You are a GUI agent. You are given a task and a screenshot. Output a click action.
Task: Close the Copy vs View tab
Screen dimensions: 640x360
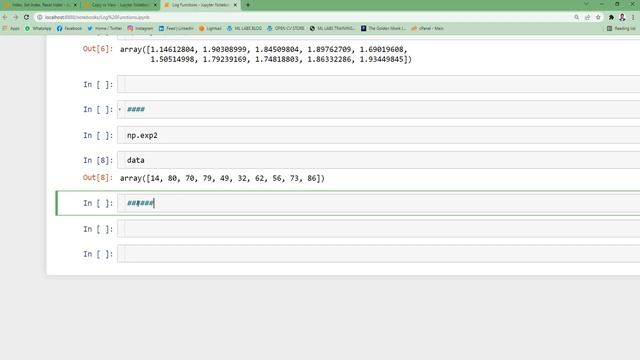[155, 5]
